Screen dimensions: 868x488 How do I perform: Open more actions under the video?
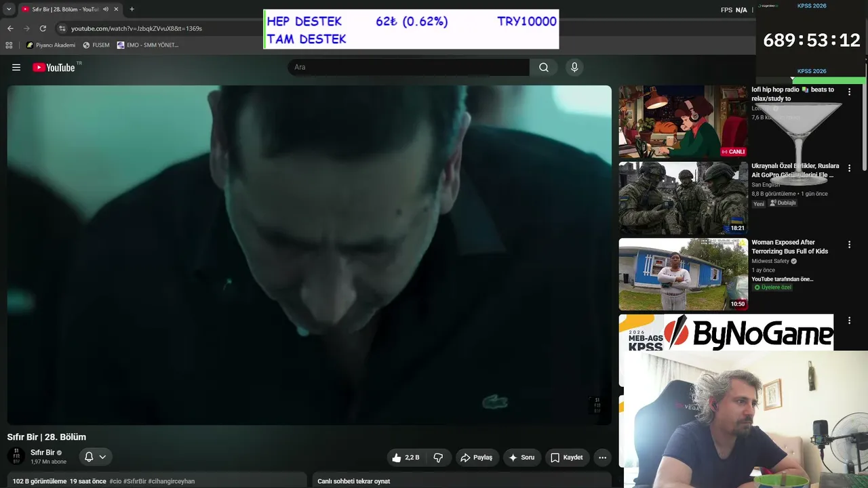[x=602, y=457]
